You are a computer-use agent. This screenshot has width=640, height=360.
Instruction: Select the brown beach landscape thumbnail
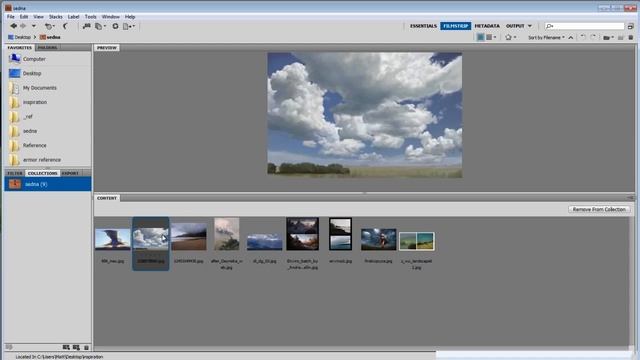pos(189,237)
